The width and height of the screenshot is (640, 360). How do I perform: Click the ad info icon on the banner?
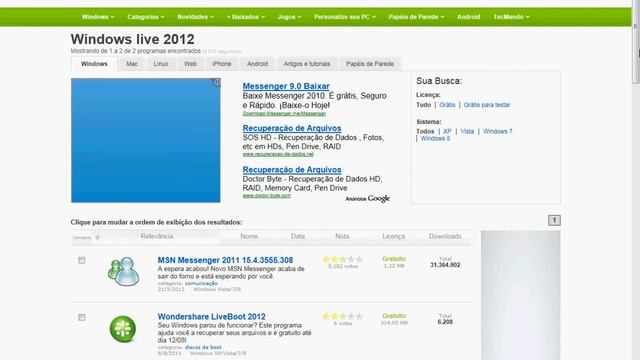[x=217, y=82]
